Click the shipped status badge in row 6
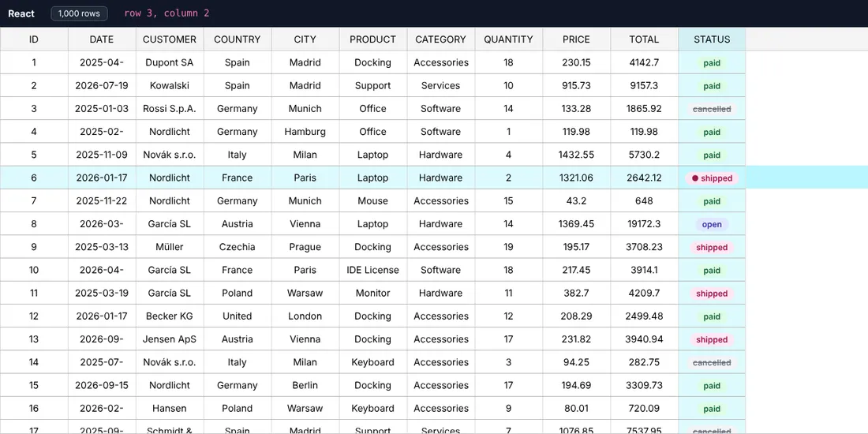Viewport: 868px width, 434px height. click(x=712, y=178)
